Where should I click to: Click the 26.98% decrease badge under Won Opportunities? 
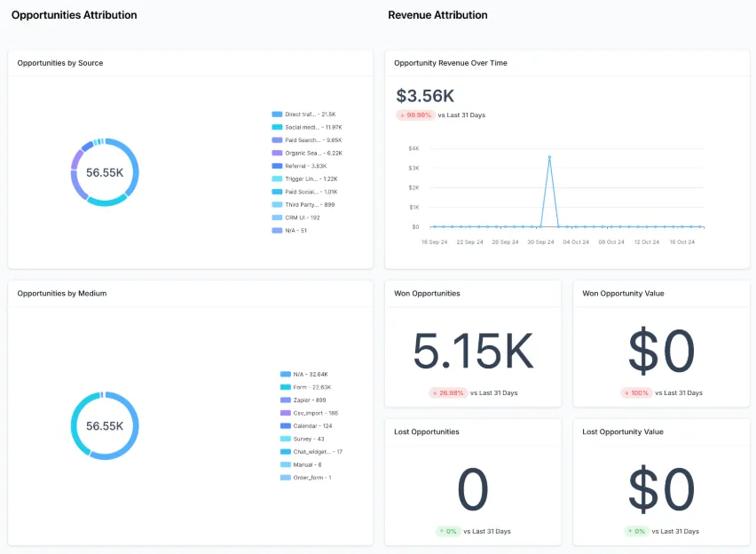[448, 393]
